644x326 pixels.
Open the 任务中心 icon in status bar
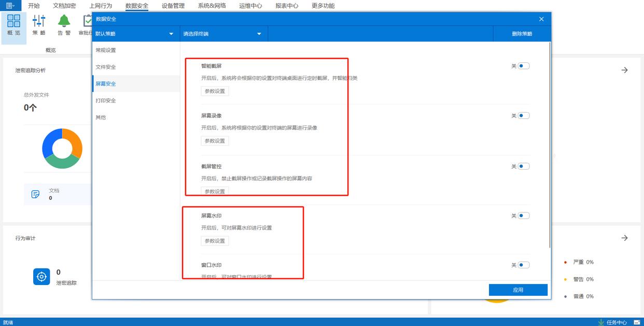coord(601,322)
